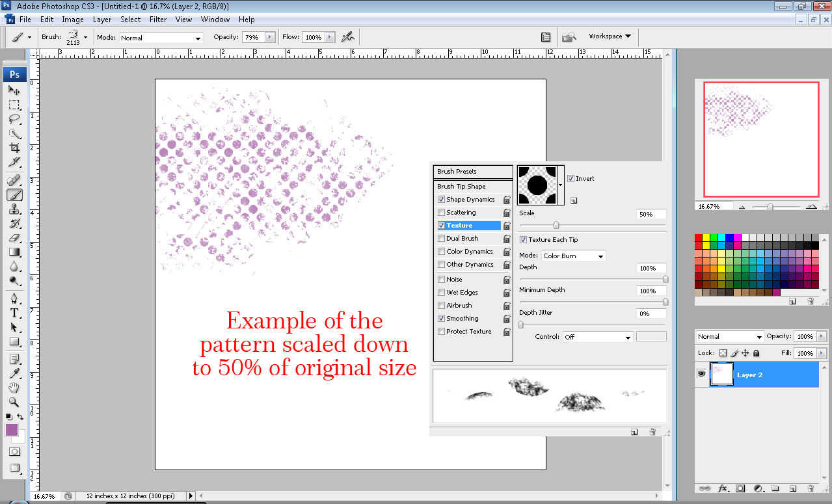Image resolution: width=832 pixels, height=504 pixels.
Task: Select the Crop tool
Action: 14,148
